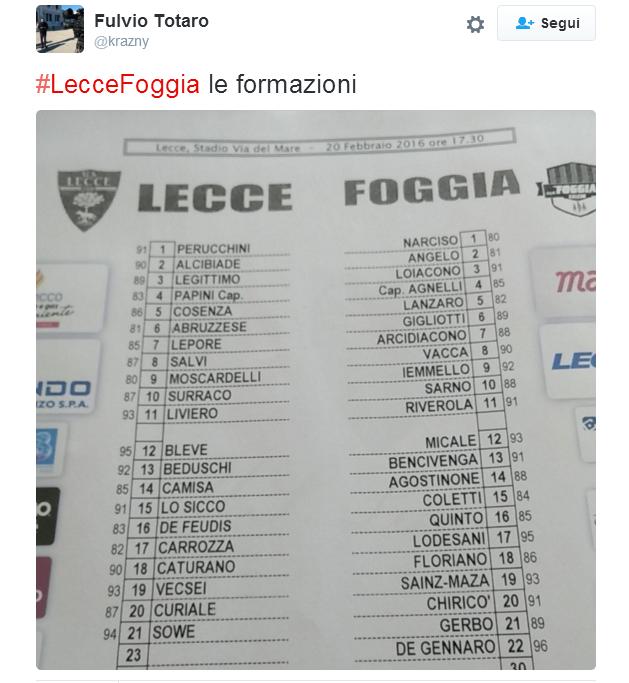This screenshot has height=683, width=629.
Task: Open the #LecceFoggia hashtag
Action: (117, 85)
